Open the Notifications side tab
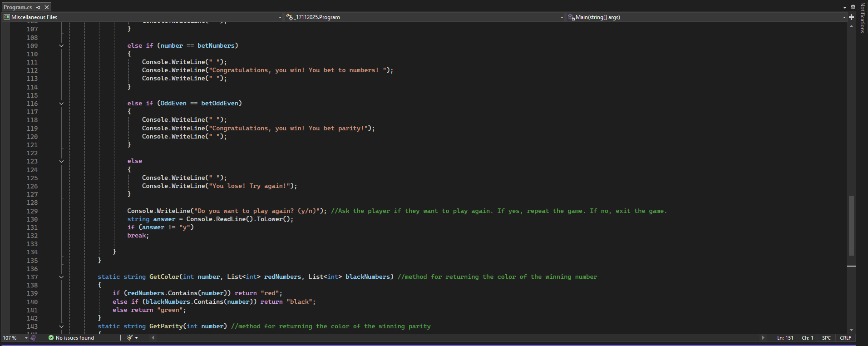Viewport: 868px width, 346px height. (x=862, y=18)
